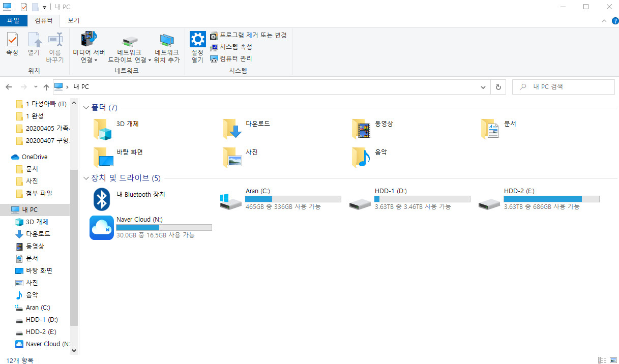Open the Quick Access Toolbar customize dropdown
This screenshot has width=619, height=364.
point(44,7)
